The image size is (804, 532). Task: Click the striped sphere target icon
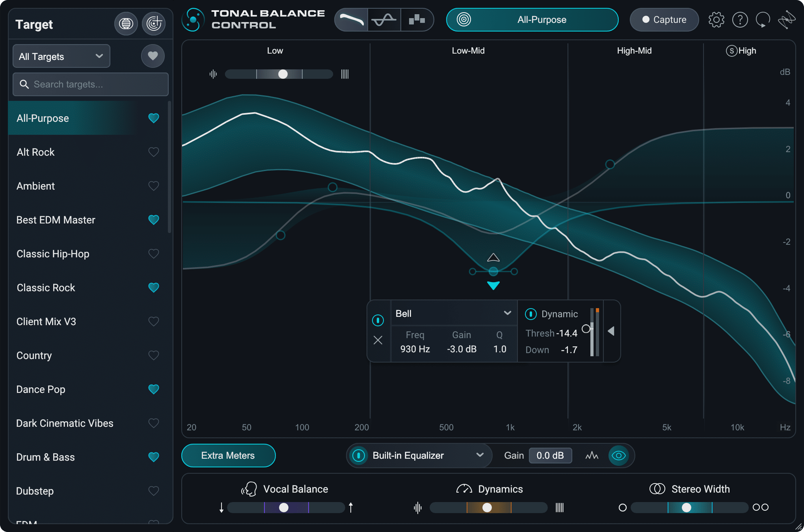click(x=126, y=24)
